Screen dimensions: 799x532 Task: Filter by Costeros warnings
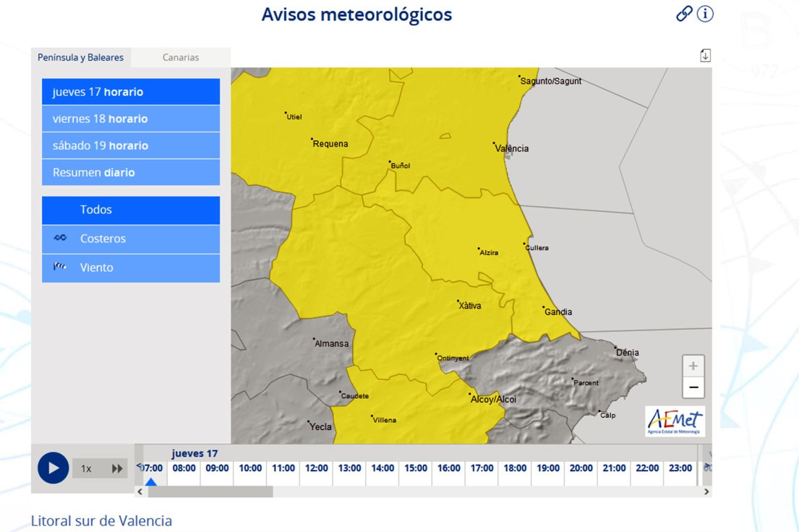131,239
